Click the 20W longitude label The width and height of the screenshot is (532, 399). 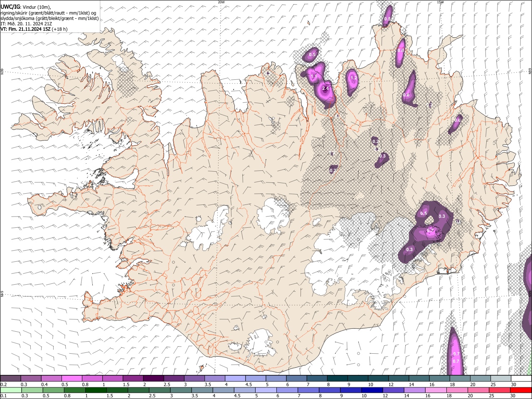pyautogui.click(x=221, y=2)
